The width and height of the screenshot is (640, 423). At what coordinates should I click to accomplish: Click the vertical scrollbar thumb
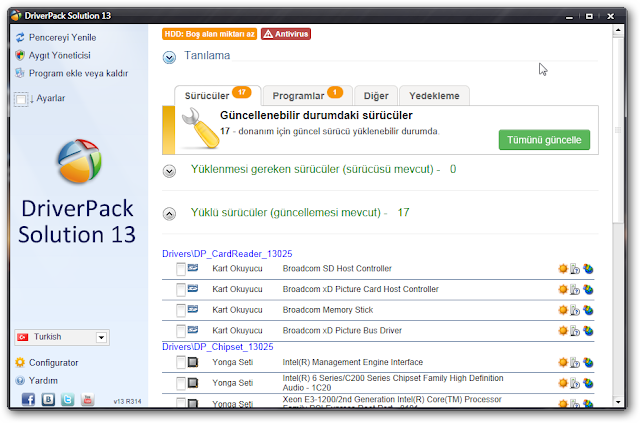tap(618, 131)
